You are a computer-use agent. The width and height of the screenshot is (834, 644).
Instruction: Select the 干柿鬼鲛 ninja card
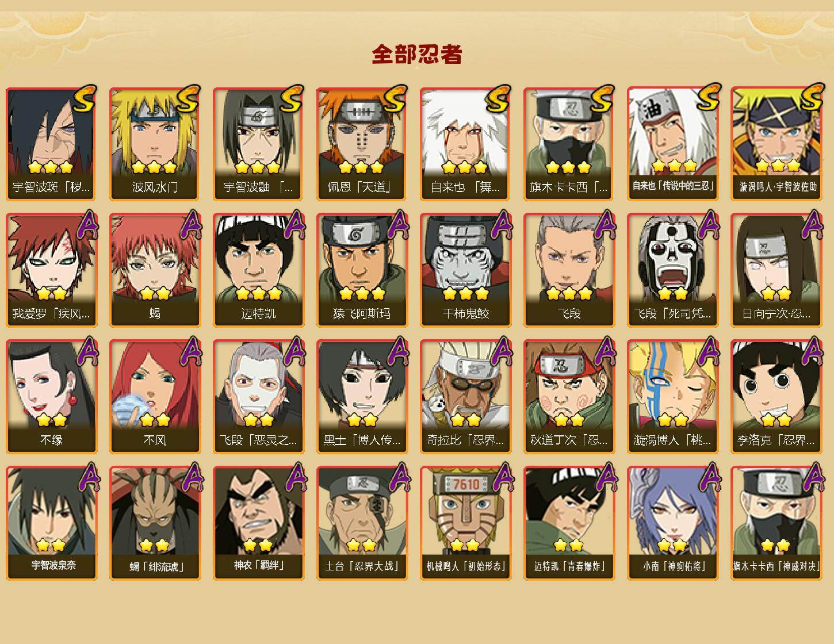point(465,270)
